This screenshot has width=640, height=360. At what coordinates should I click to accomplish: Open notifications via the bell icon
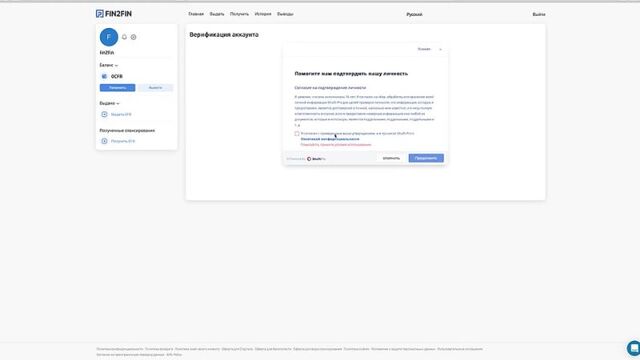124,37
